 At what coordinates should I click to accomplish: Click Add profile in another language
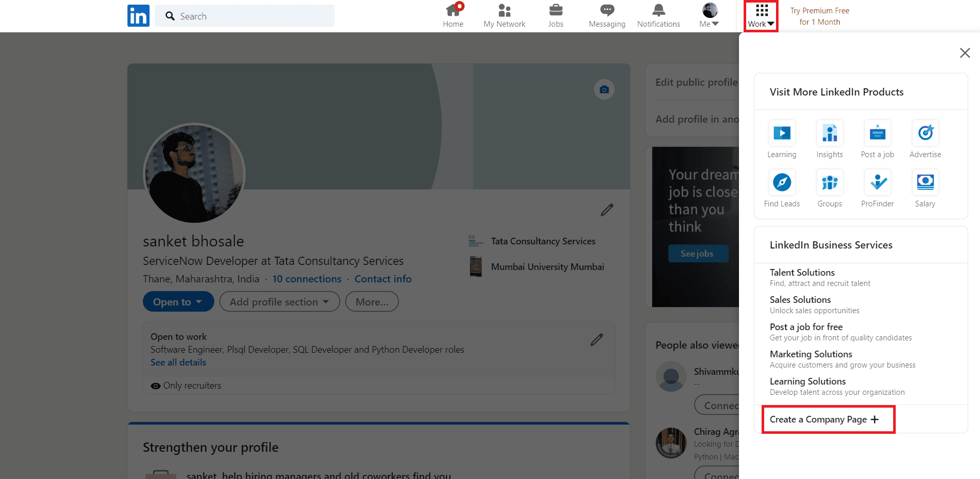(697, 119)
